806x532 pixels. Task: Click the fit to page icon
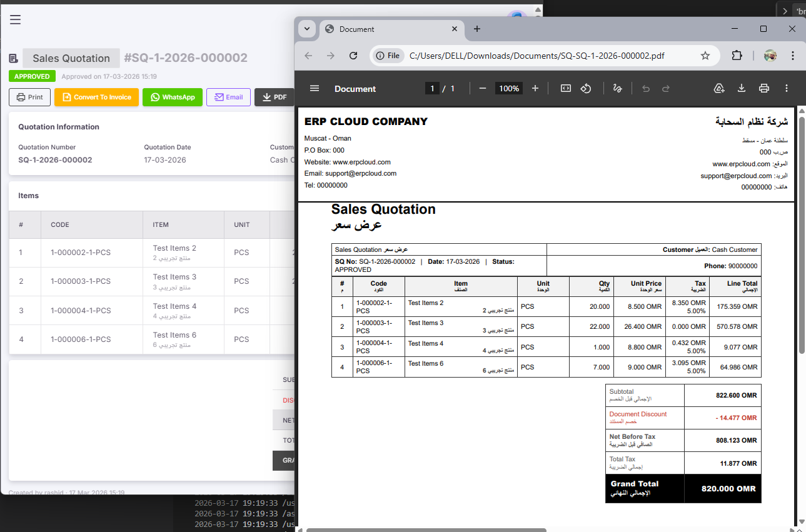coord(566,89)
